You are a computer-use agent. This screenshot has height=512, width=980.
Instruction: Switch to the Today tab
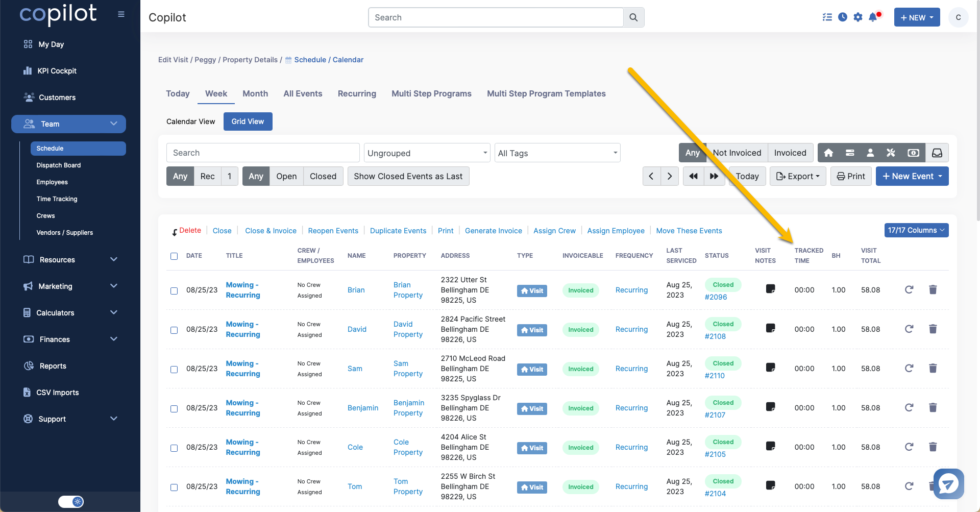tap(178, 93)
